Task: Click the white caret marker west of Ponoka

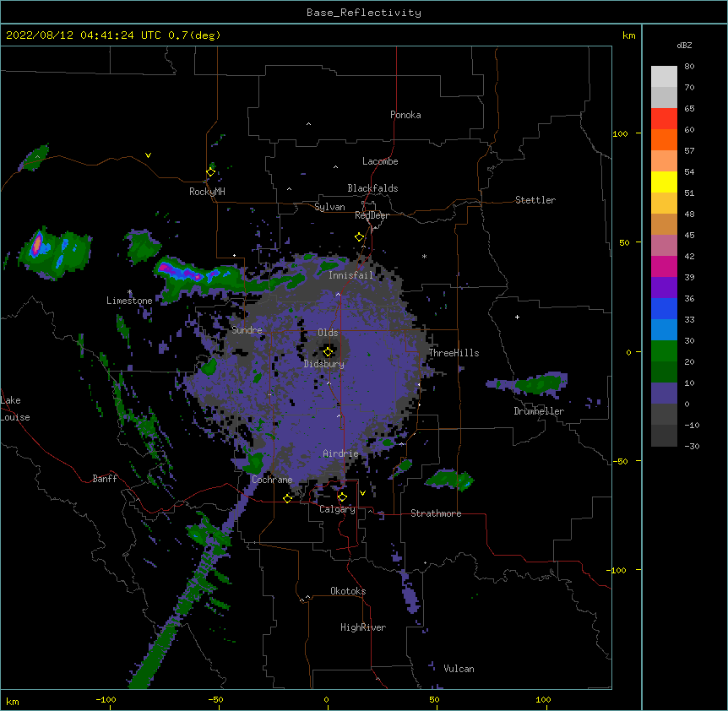Action: tap(308, 124)
